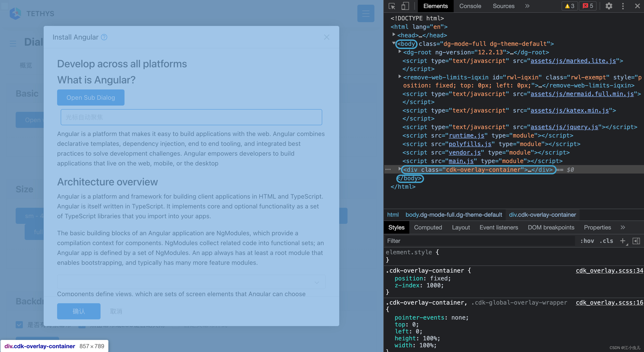This screenshot has width=644, height=352.
Task: Click the issues badge showing 5
Action: tap(587, 6)
